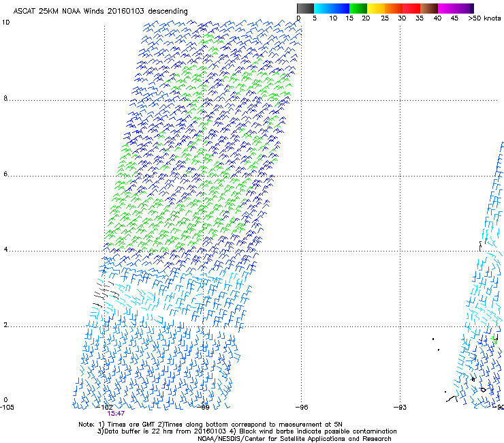Click the note line 'Times are GMT'

click(x=131, y=425)
